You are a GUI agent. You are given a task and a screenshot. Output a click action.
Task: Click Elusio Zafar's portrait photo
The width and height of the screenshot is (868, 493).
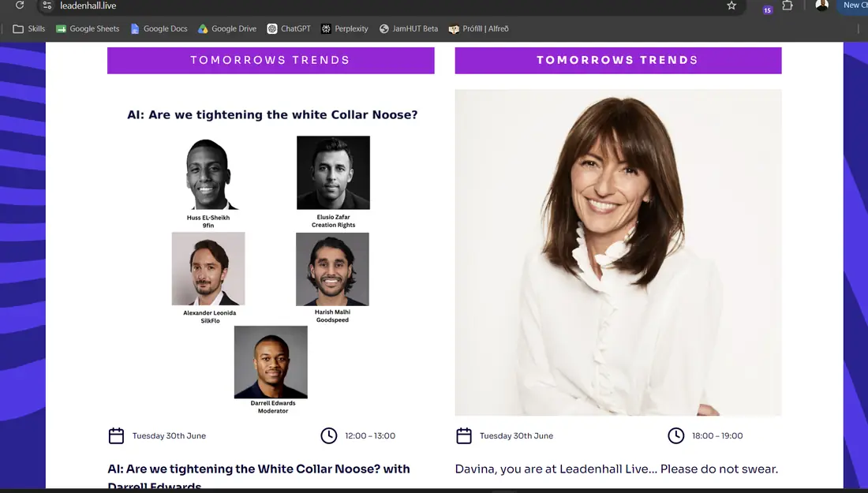tap(333, 173)
